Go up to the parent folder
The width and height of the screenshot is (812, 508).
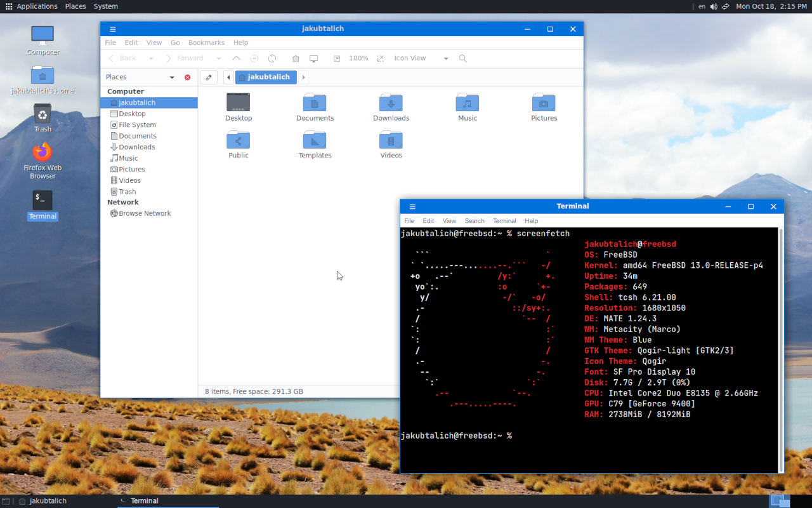point(236,58)
